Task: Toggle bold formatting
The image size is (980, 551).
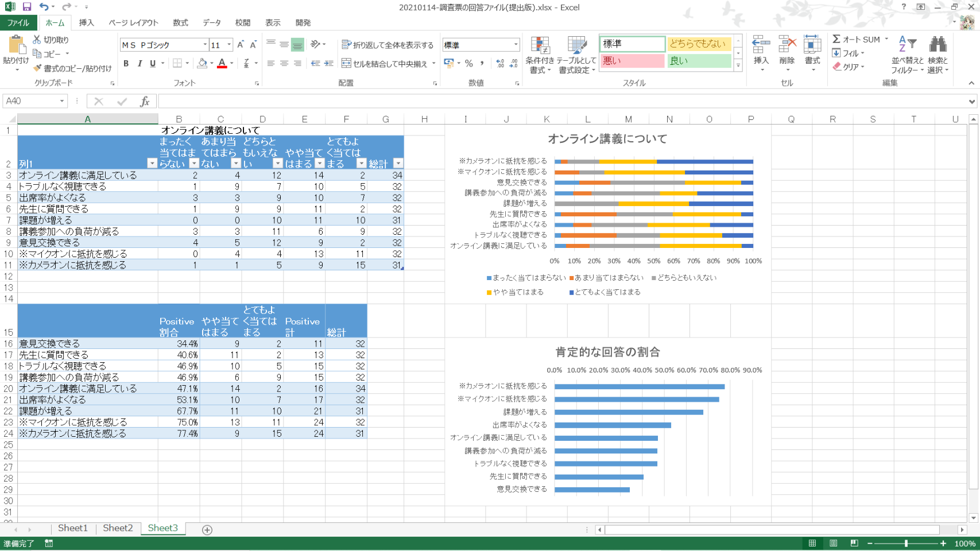Action: tap(126, 64)
